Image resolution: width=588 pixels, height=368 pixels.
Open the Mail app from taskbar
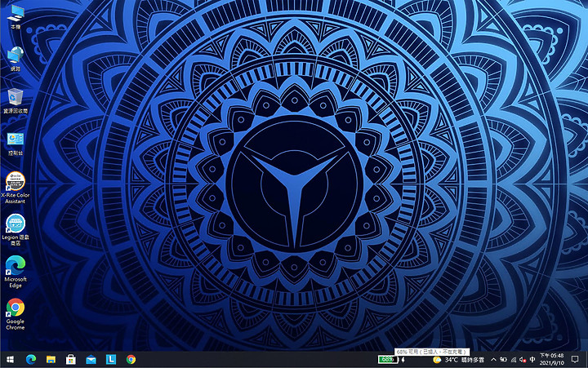click(91, 360)
